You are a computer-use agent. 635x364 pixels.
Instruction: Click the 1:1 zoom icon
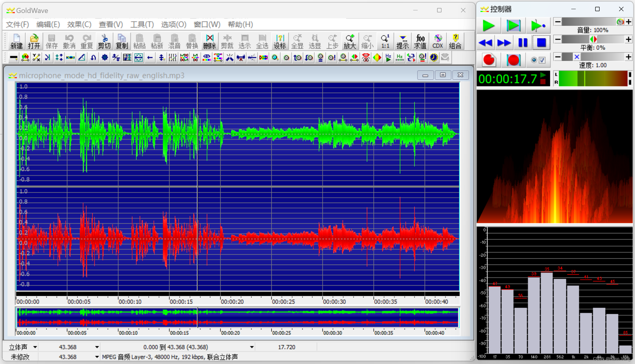coord(385,41)
